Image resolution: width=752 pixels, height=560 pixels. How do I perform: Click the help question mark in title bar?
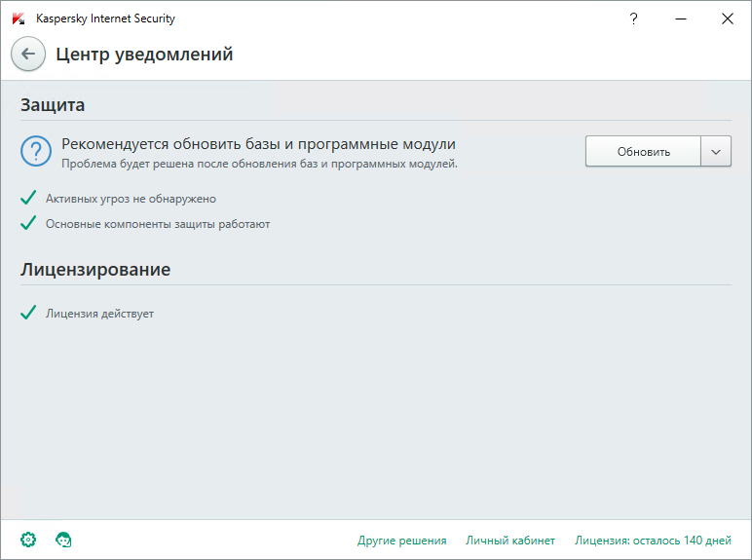coord(633,19)
